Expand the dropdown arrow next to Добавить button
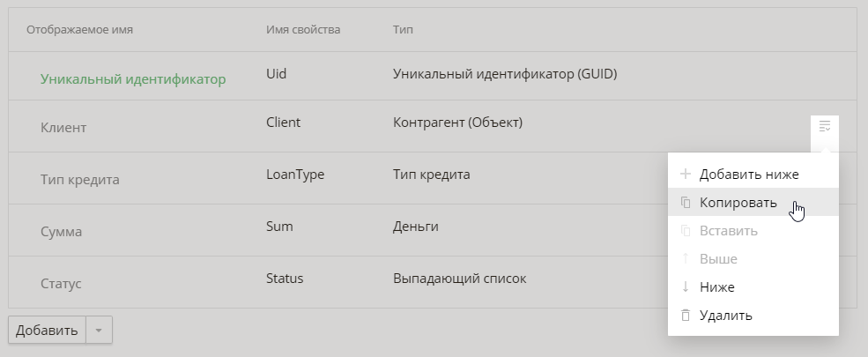Screen dimensions: 868x357 coord(99,331)
